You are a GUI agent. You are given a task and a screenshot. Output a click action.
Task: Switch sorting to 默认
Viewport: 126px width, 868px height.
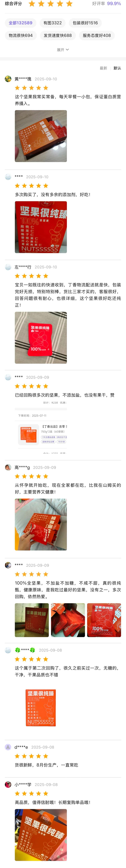point(117,68)
